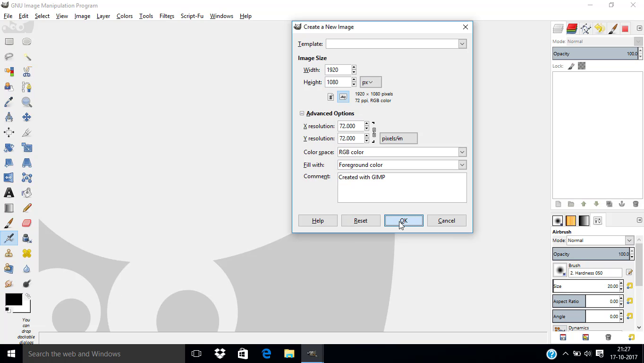644x363 pixels.
Task: Open the Undo History tab
Action: click(x=599, y=28)
